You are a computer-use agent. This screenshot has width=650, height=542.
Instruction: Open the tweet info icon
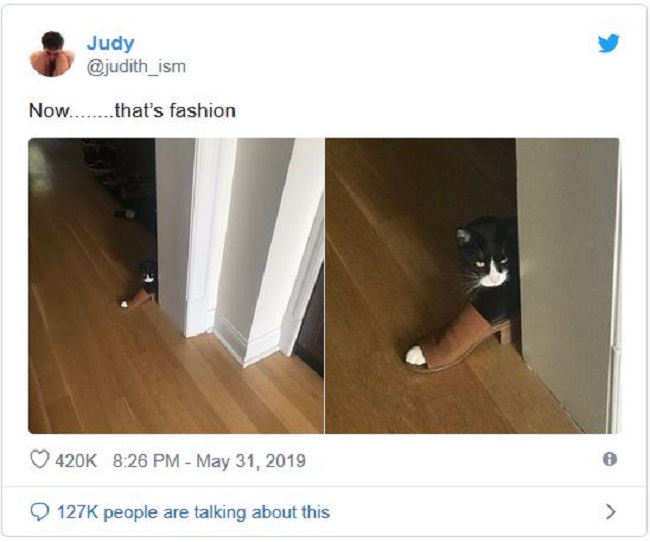[x=609, y=459]
